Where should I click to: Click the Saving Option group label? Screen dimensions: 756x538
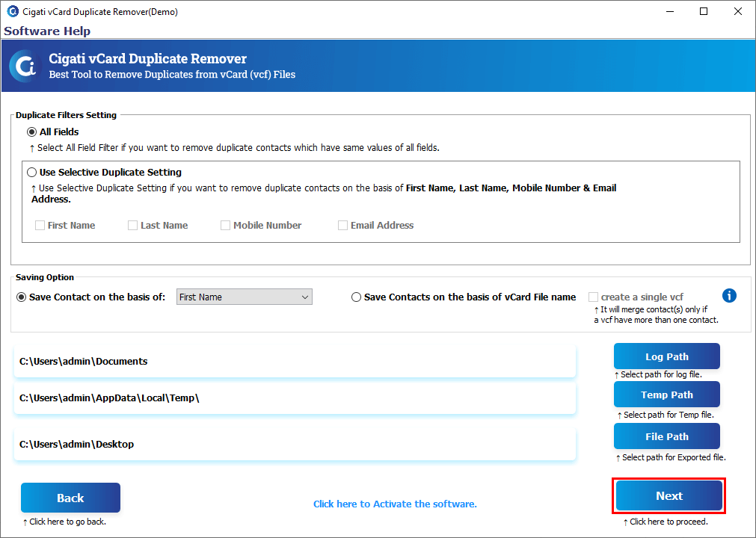[45, 277]
